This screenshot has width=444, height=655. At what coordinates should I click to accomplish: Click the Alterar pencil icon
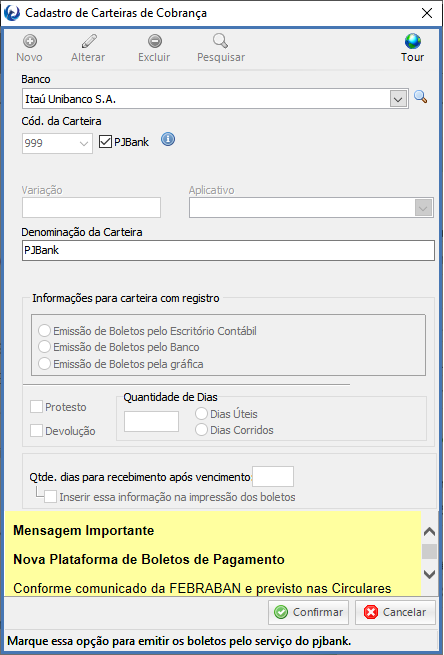[x=89, y=41]
